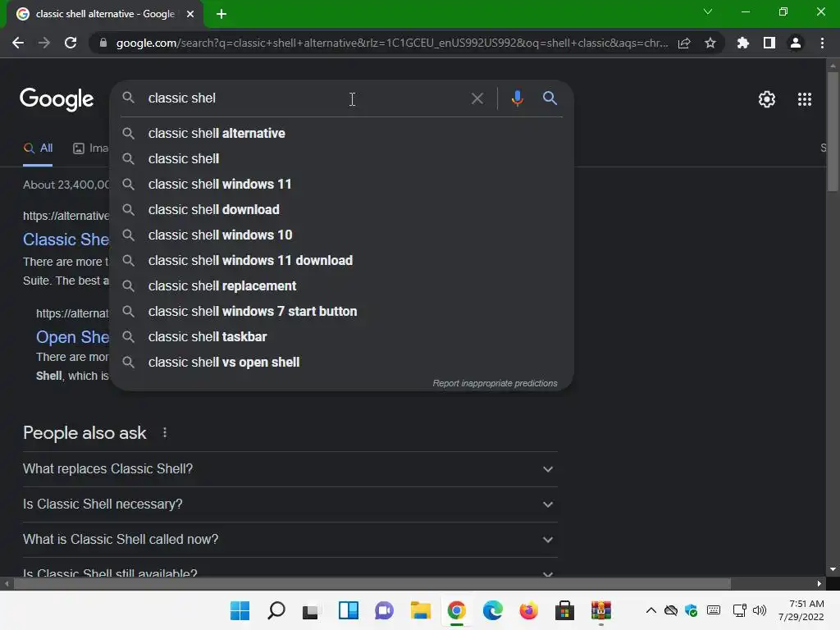Image resolution: width=840 pixels, height=630 pixels.
Task: View site security lock info
Action: click(x=103, y=43)
